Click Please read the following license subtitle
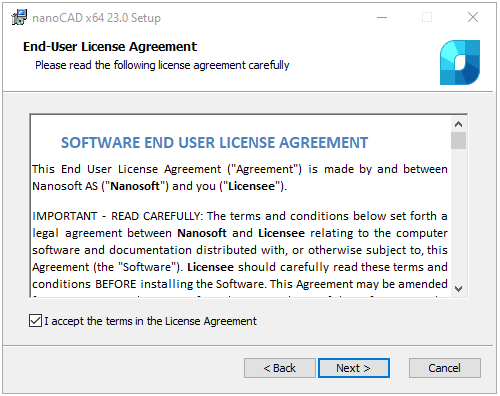The width and height of the screenshot is (500, 396). click(x=162, y=65)
